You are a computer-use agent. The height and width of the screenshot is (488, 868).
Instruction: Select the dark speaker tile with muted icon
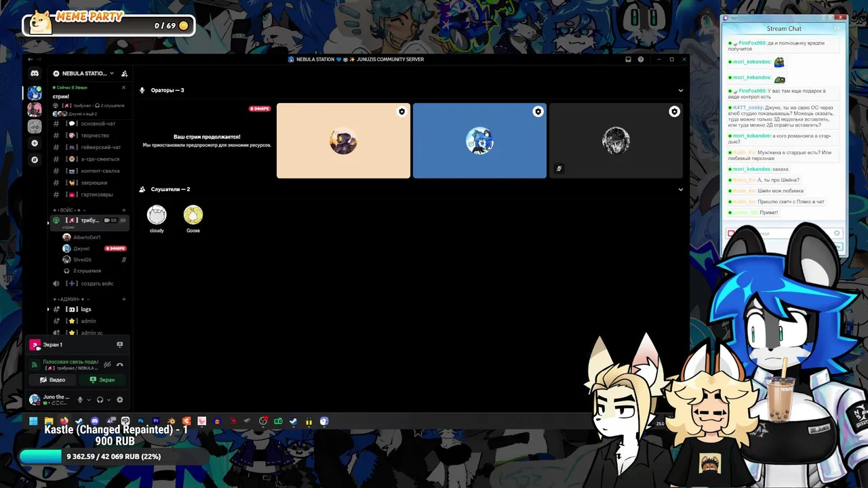(616, 140)
